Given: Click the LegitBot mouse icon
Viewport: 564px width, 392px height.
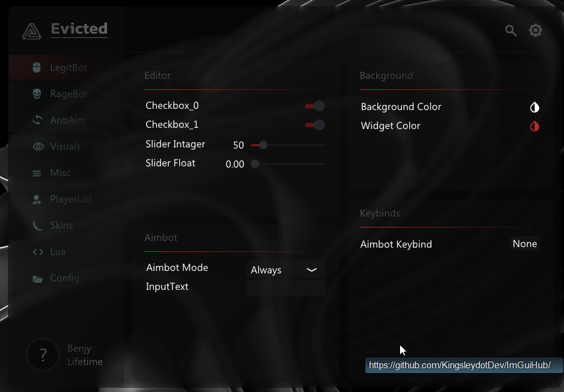Looking at the screenshot, I should [37, 67].
